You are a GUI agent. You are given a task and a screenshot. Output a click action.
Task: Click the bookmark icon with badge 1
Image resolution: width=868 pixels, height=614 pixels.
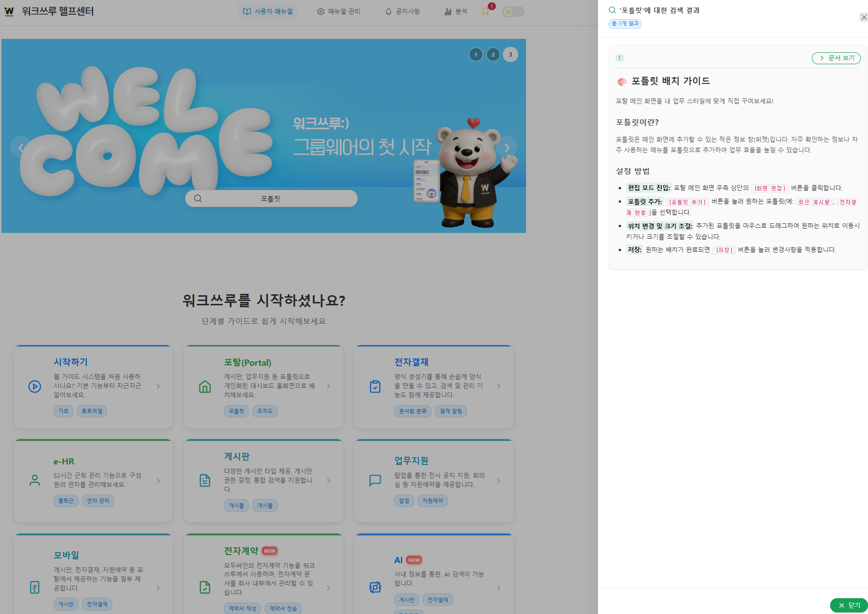[485, 12]
